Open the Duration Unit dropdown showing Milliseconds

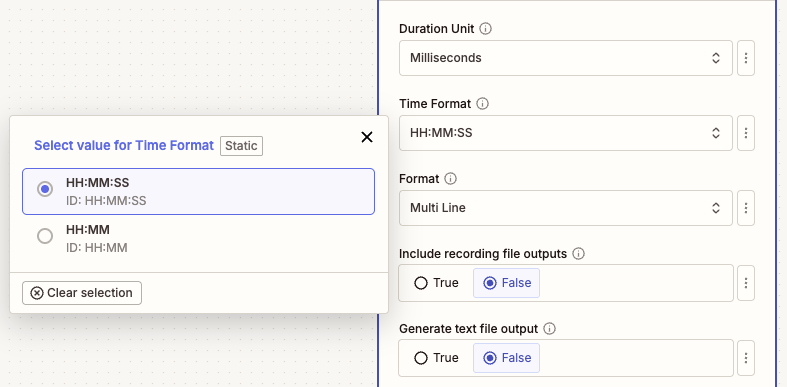click(x=566, y=58)
